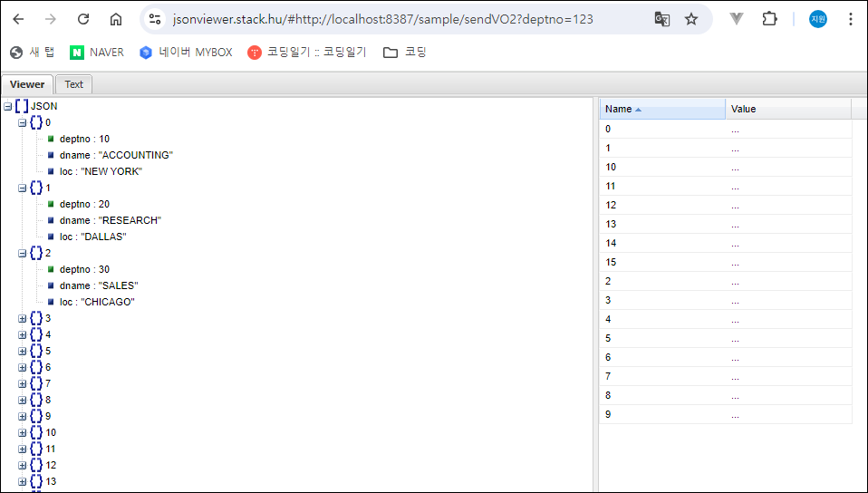Expand object node 9
Screen dimensions: 868x493
click(22, 417)
